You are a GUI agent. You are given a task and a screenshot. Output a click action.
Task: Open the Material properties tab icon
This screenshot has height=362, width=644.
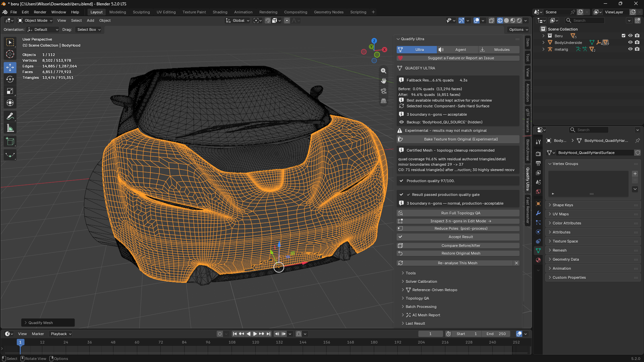538,260
